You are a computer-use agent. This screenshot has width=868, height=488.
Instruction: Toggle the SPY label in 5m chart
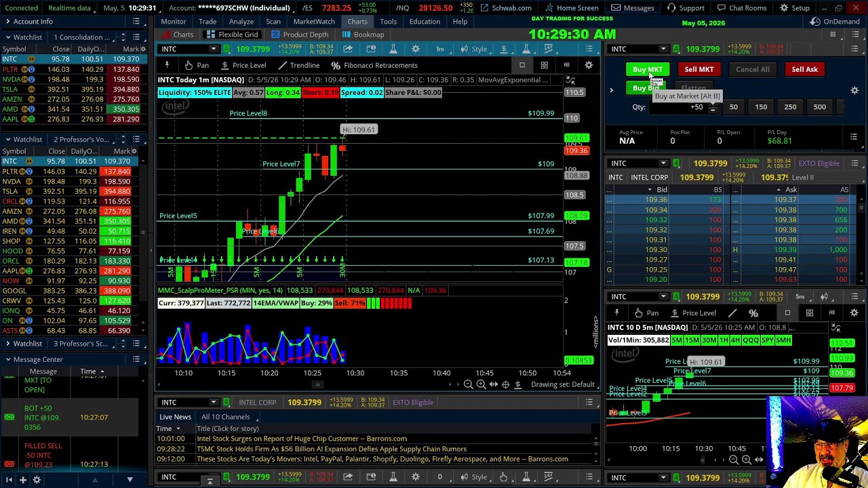768,340
